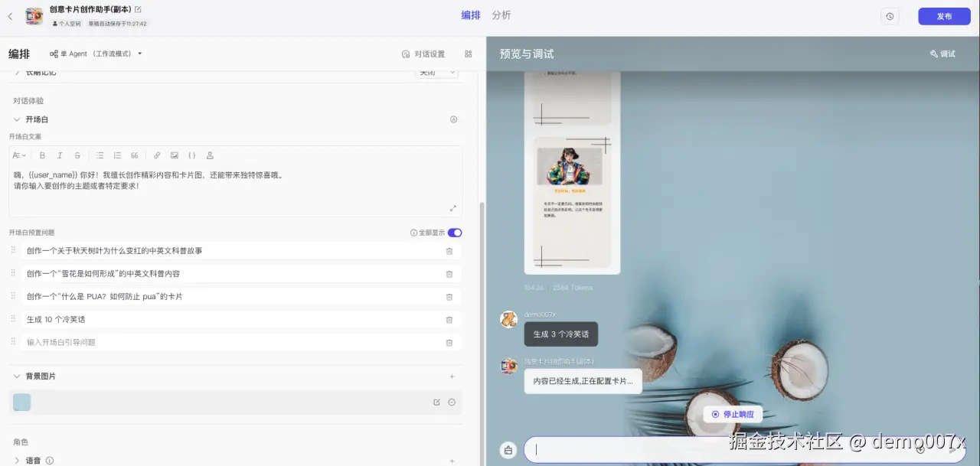The image size is (980, 466).
Task: Insert an image in prologue
Action: tap(175, 155)
